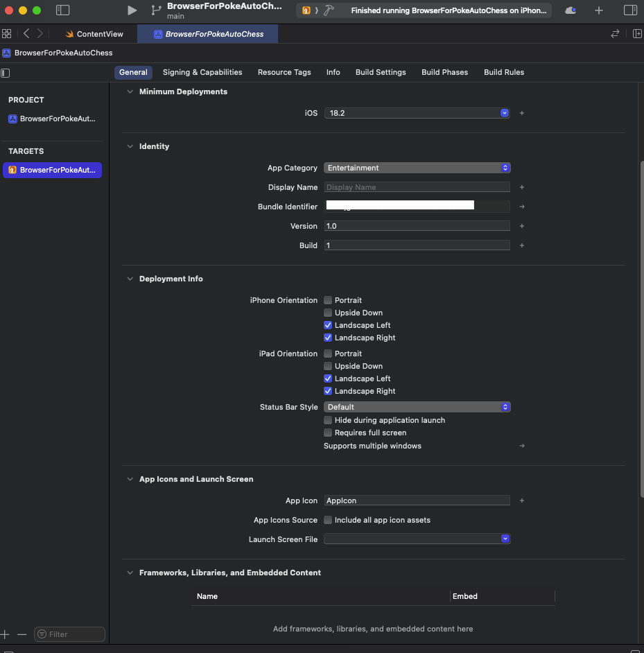Click plus next to Display Name
The height and width of the screenshot is (653, 644).
[x=522, y=187]
